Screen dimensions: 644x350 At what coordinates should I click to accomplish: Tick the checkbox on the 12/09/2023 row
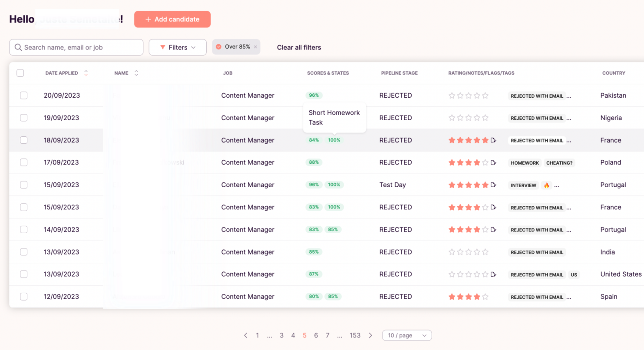(x=23, y=296)
